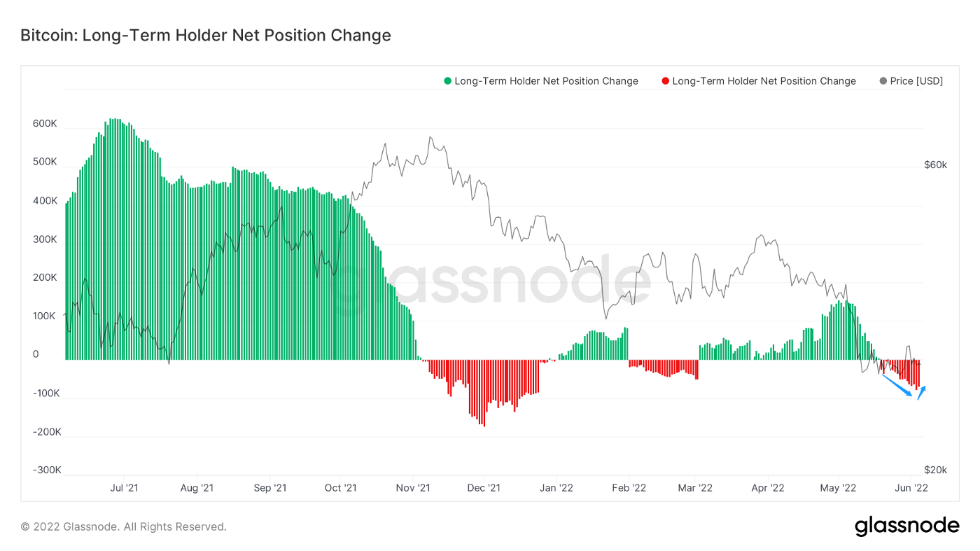Toggle the red Long-Term Holder series label
The width and height of the screenshot is (980, 551).
(764, 81)
